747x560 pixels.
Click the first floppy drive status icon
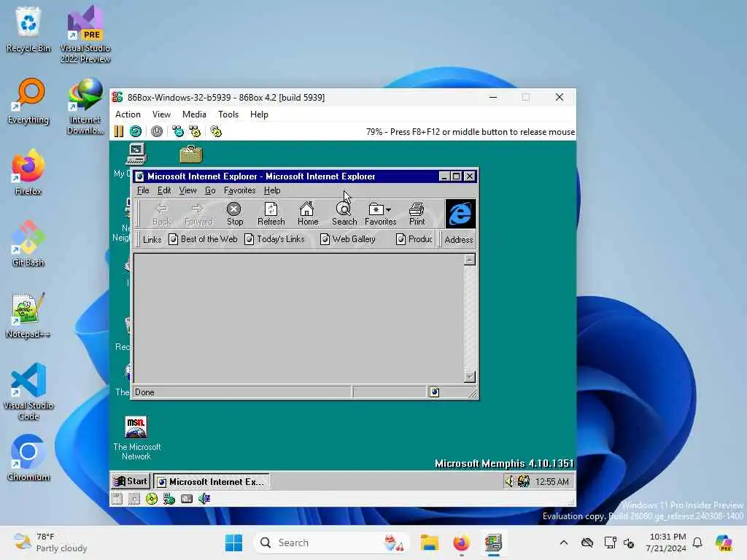117,499
